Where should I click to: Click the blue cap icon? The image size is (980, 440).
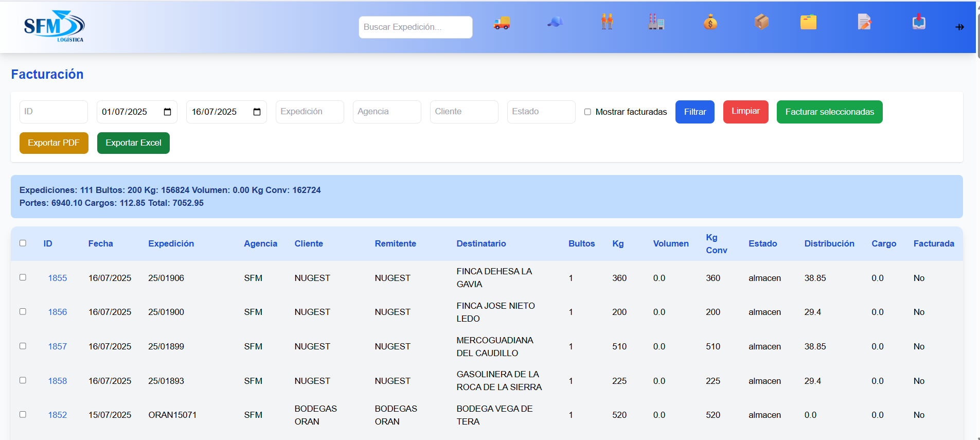pyautogui.click(x=555, y=22)
